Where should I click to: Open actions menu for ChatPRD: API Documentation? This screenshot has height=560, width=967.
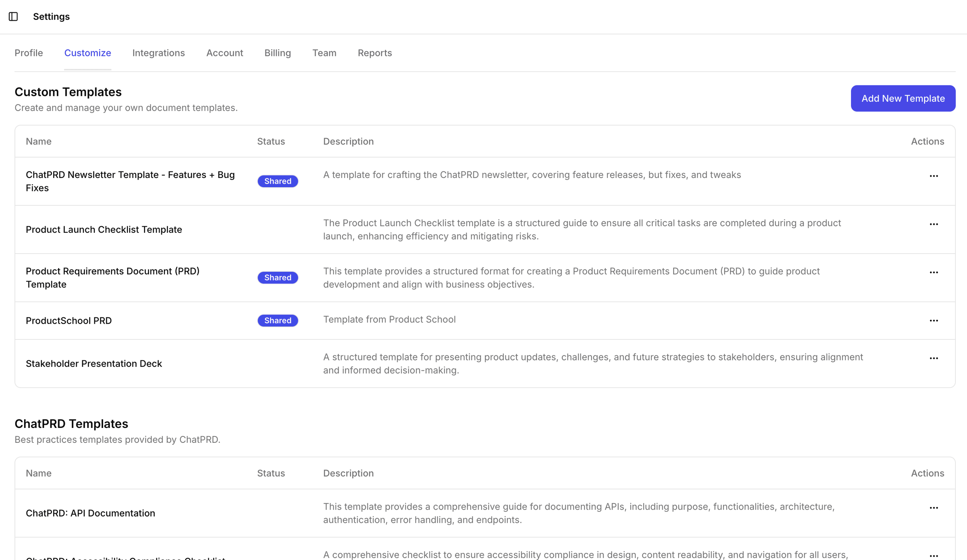point(934,508)
